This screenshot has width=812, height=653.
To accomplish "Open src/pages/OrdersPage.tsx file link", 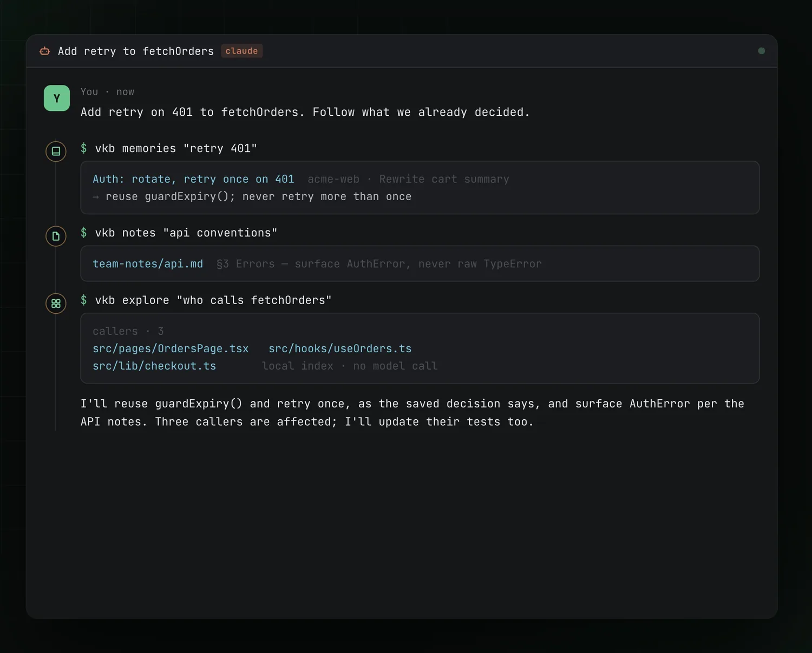I will (171, 349).
